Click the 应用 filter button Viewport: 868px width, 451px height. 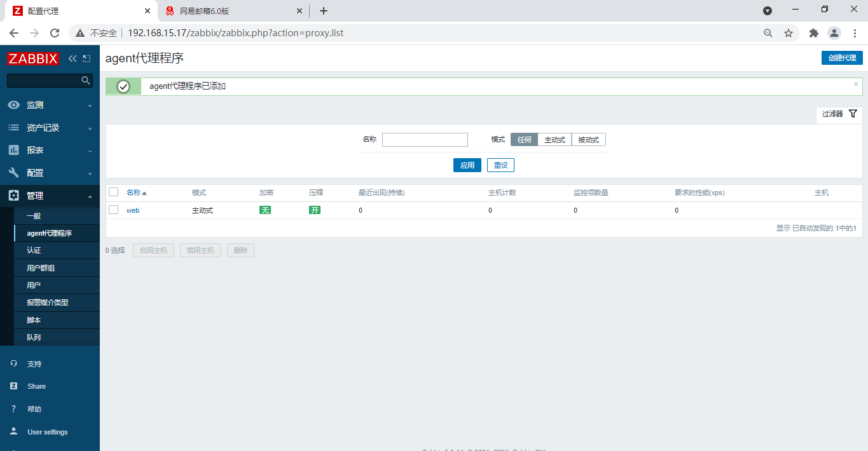pyautogui.click(x=467, y=165)
